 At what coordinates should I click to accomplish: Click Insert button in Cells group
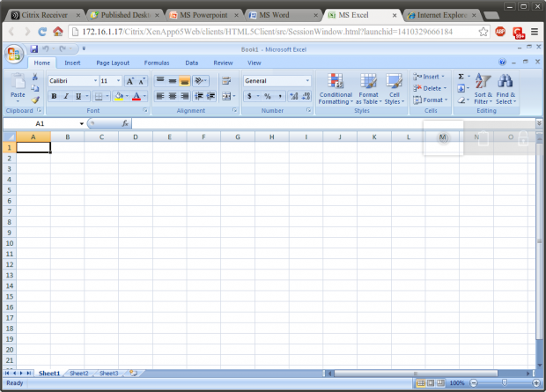[x=429, y=77]
